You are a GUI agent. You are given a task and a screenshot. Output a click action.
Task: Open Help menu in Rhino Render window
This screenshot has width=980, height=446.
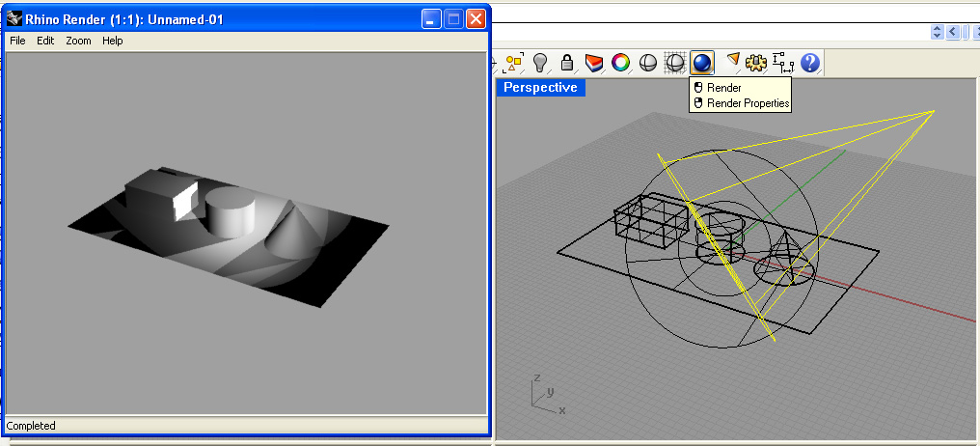113,41
